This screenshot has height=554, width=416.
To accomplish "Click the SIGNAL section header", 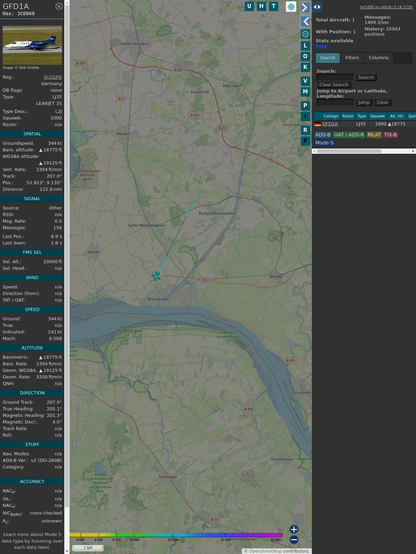I will [x=32, y=199].
